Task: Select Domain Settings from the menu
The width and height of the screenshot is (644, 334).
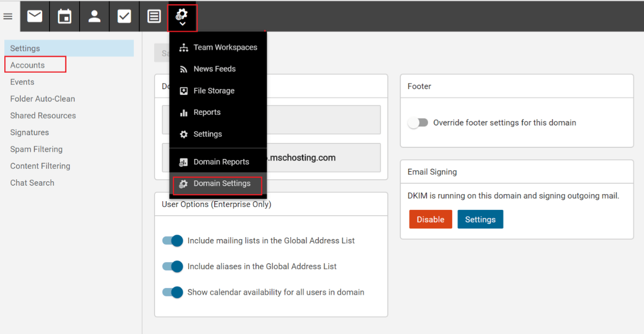Action: (x=217, y=184)
